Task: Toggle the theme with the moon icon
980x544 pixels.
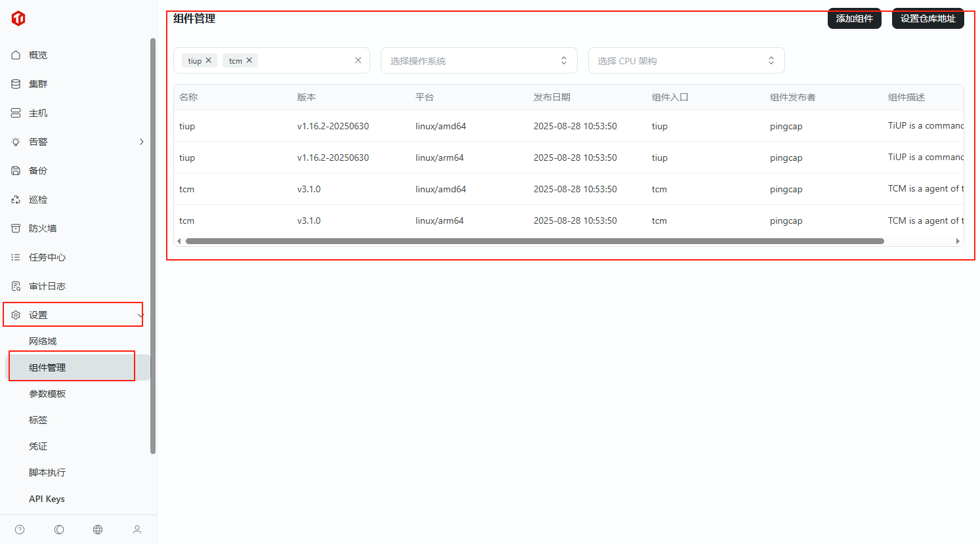Action: (59, 530)
